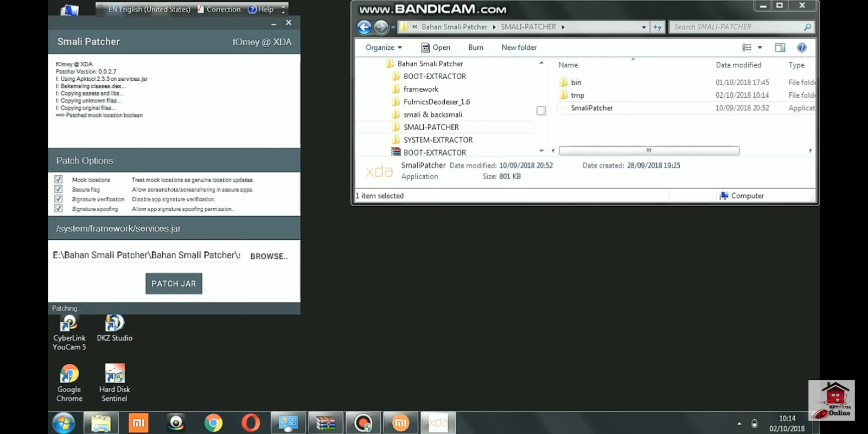Uncheck the Mock locations option
This screenshot has height=434, width=868.
59,180
